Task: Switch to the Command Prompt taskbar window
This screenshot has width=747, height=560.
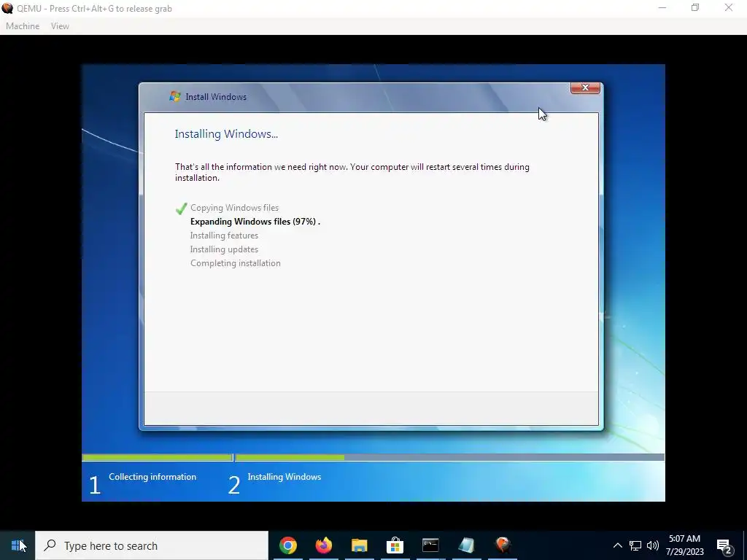Action: pos(430,545)
